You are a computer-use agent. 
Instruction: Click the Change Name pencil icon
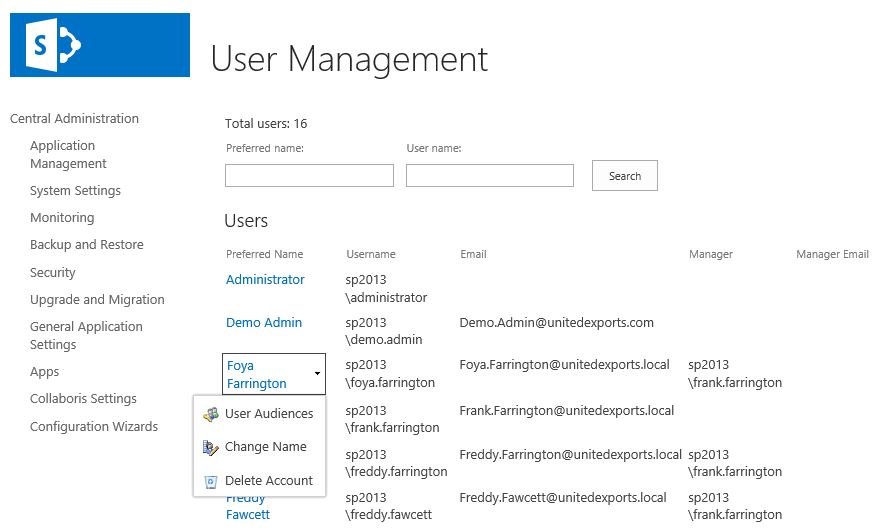pos(211,447)
